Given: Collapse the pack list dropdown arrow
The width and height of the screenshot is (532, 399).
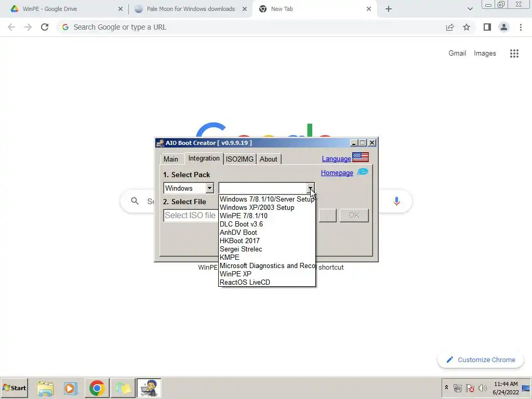Looking at the screenshot, I should (310, 188).
